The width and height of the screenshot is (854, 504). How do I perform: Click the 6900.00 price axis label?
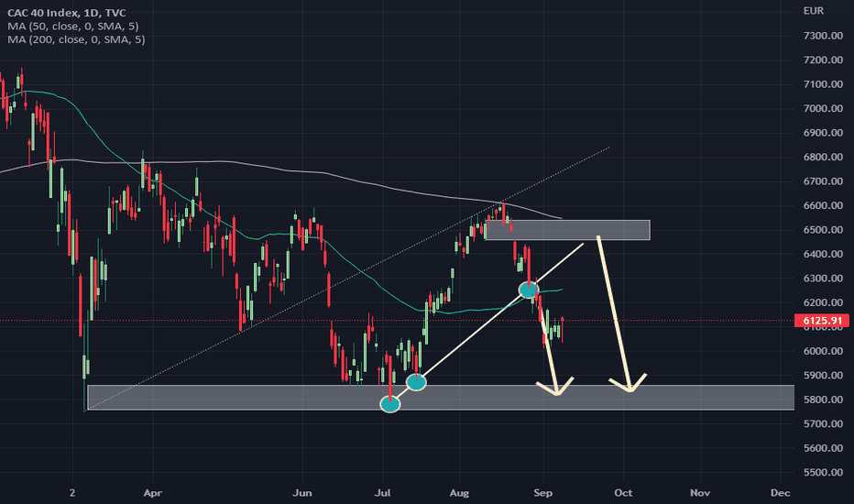coord(823,133)
